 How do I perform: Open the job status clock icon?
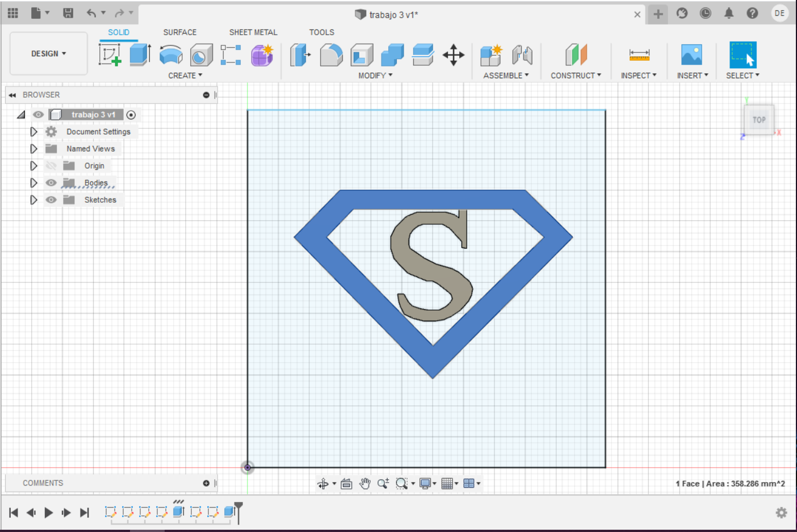click(706, 13)
